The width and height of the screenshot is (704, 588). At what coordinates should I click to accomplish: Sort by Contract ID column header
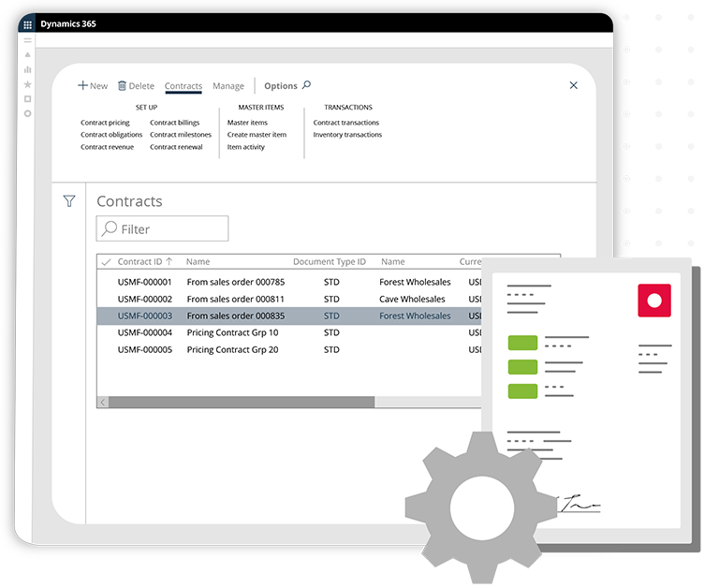(144, 262)
